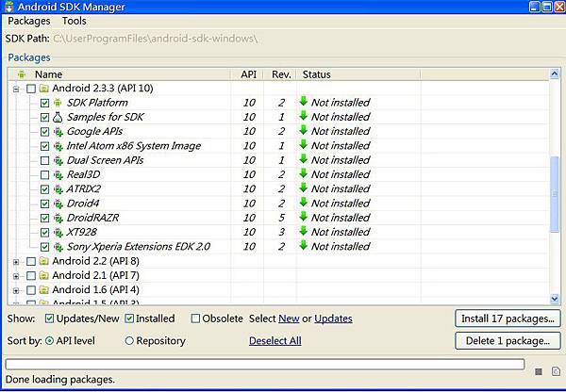Viewport: 566px width, 392px height.
Task: Expand the Android 1.6 (API 4) tree node
Action: pos(16,290)
